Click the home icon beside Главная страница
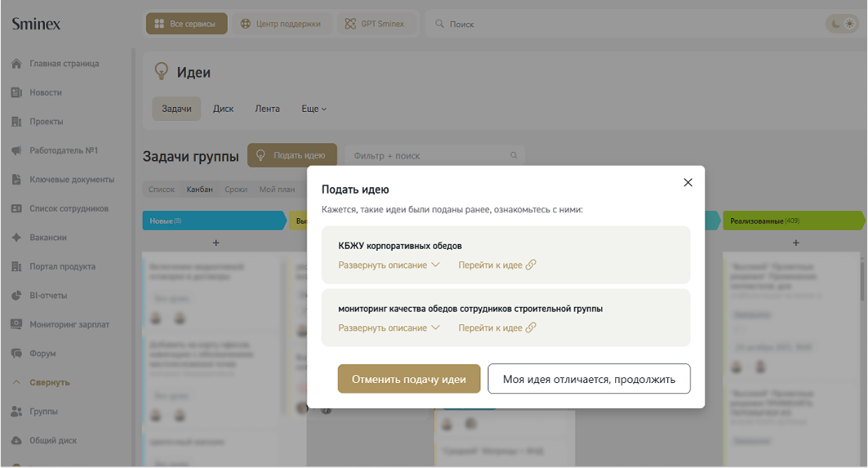Viewport: 868px width, 468px height. (x=16, y=64)
